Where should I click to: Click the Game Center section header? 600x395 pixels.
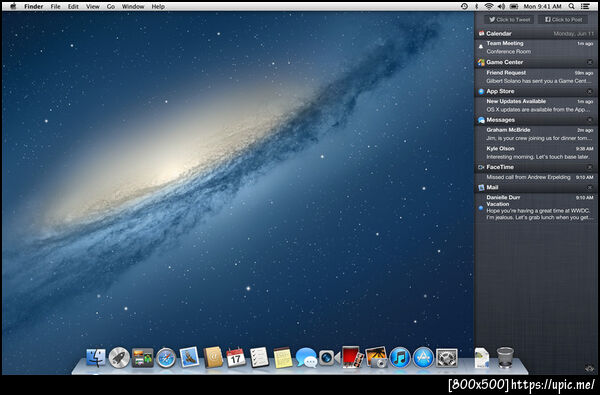coord(536,62)
